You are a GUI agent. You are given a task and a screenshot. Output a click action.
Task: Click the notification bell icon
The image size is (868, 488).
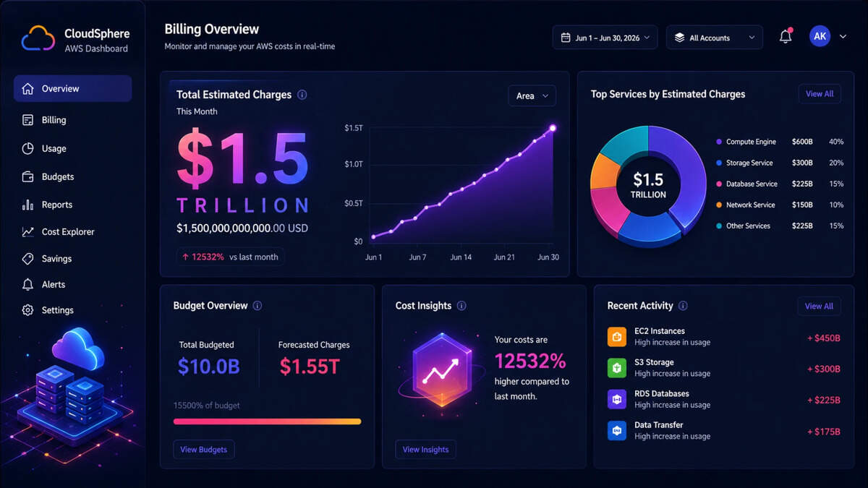pos(786,37)
